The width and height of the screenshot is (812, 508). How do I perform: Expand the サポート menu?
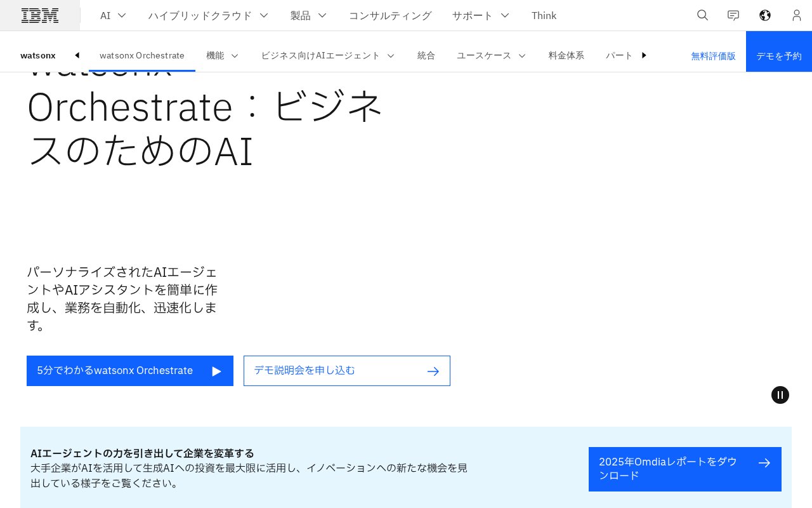click(x=480, y=15)
